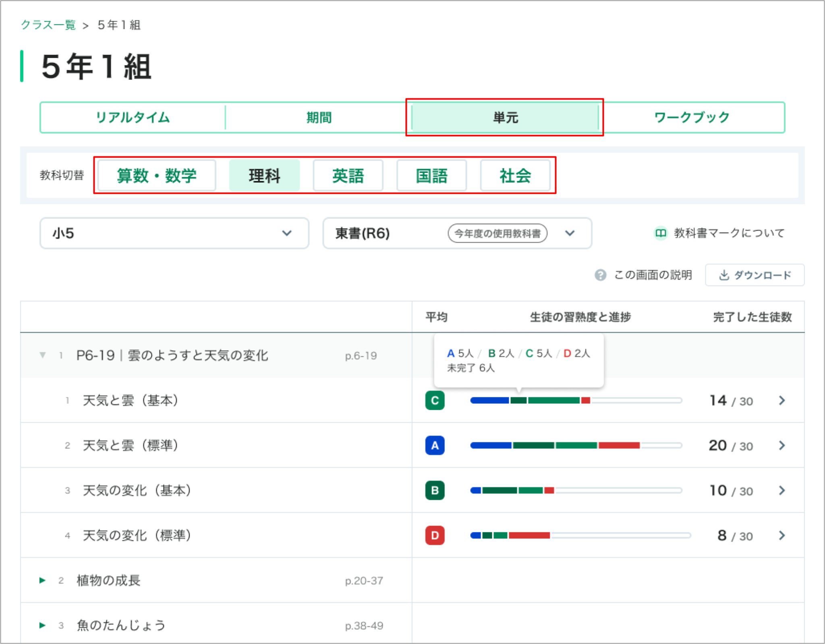This screenshot has width=825, height=644.
Task: Click the grade A average badge
Action: click(435, 445)
